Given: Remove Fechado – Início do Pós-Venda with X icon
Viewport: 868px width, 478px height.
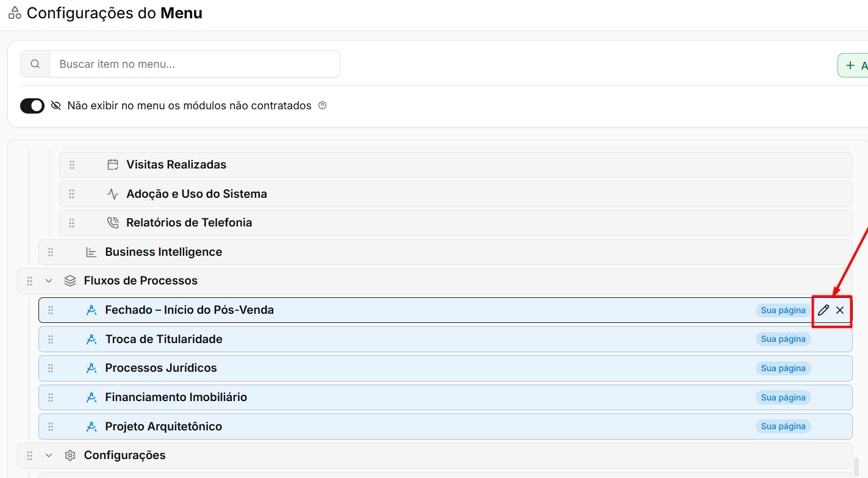Looking at the screenshot, I should coord(840,310).
